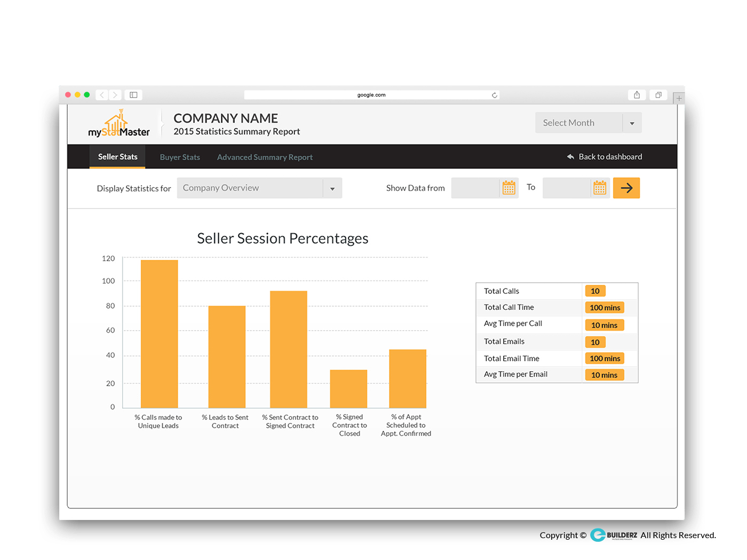Focus the end date input field

[x=567, y=188]
